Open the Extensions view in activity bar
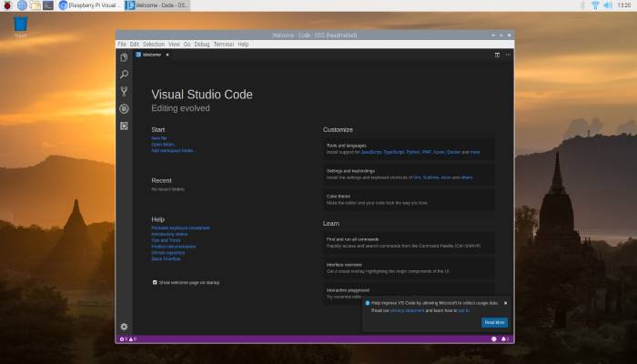 pos(124,126)
